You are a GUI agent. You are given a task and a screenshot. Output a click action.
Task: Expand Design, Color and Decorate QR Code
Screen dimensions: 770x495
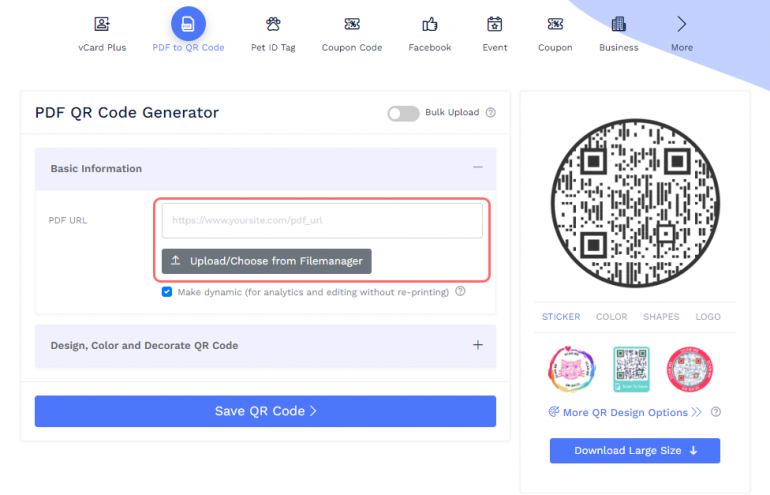point(477,346)
